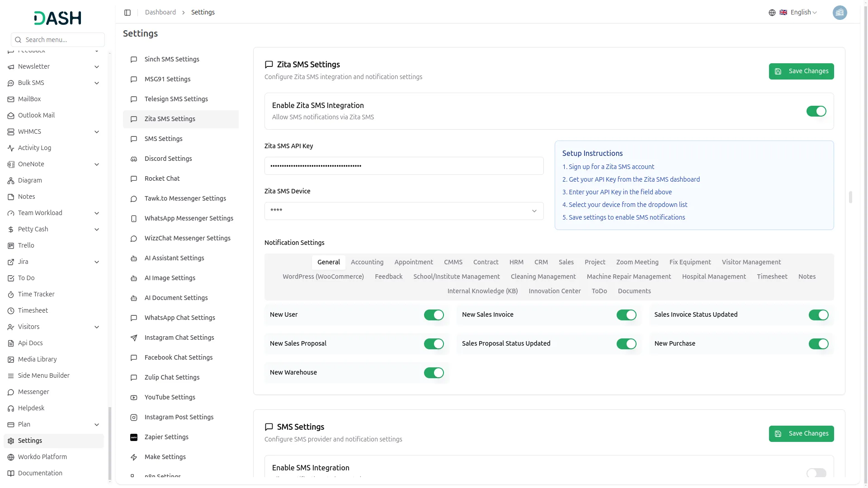The image size is (868, 488).
Task: Click the Messenger chat icon
Action: click(x=11, y=392)
